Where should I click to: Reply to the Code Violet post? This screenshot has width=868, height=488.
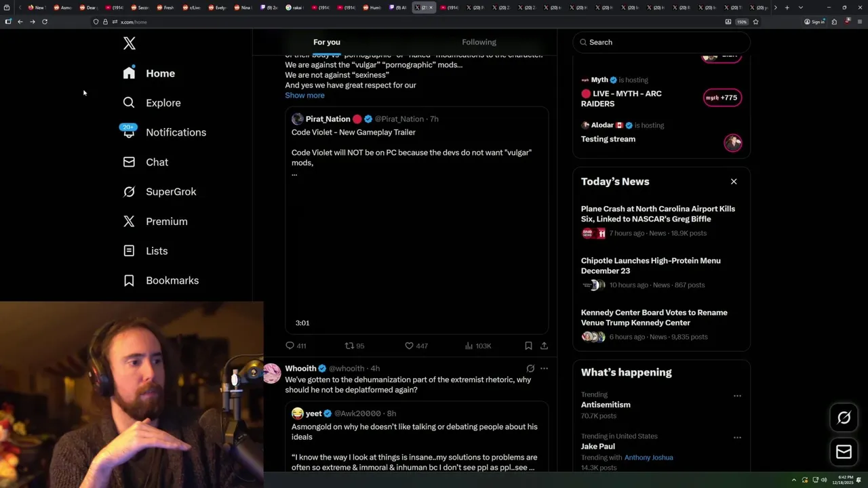click(296, 346)
